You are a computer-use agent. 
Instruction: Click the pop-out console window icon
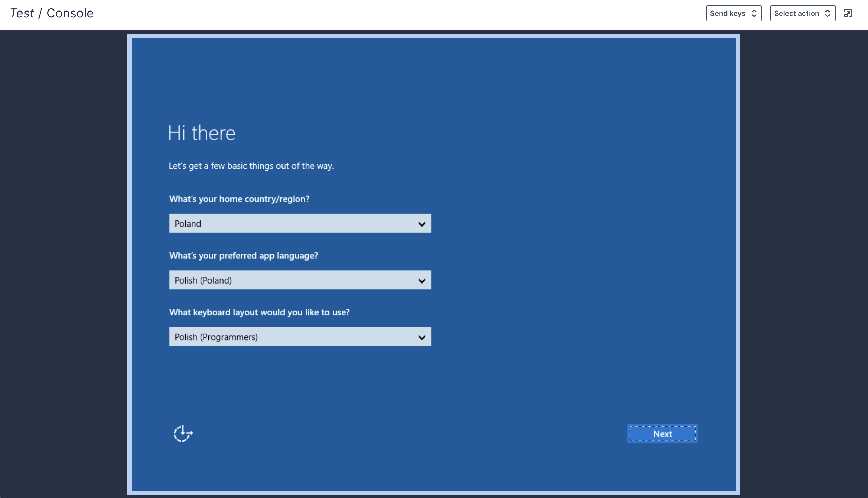(848, 13)
